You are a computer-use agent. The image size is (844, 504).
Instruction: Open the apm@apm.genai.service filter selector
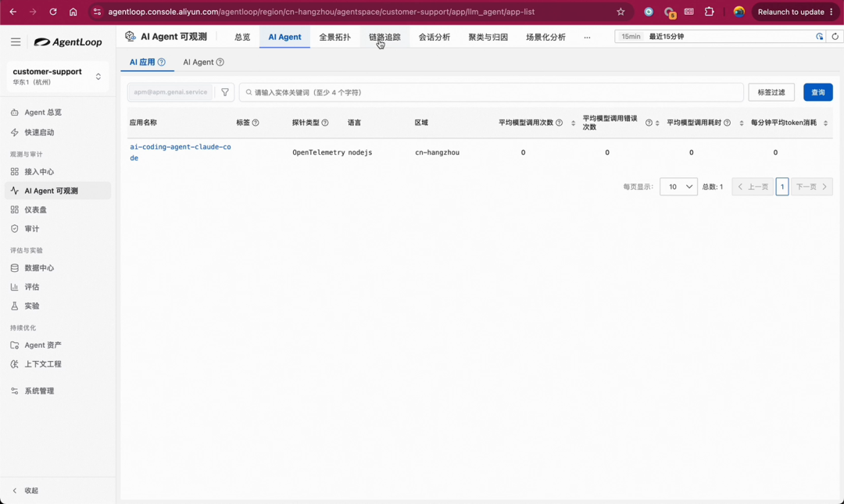[x=170, y=92]
